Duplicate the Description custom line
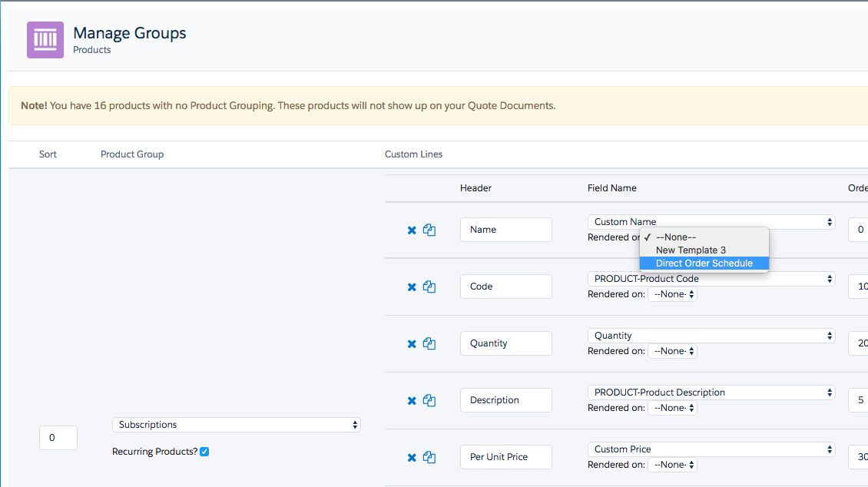Image resolution: width=868 pixels, height=487 pixels. 429,400
